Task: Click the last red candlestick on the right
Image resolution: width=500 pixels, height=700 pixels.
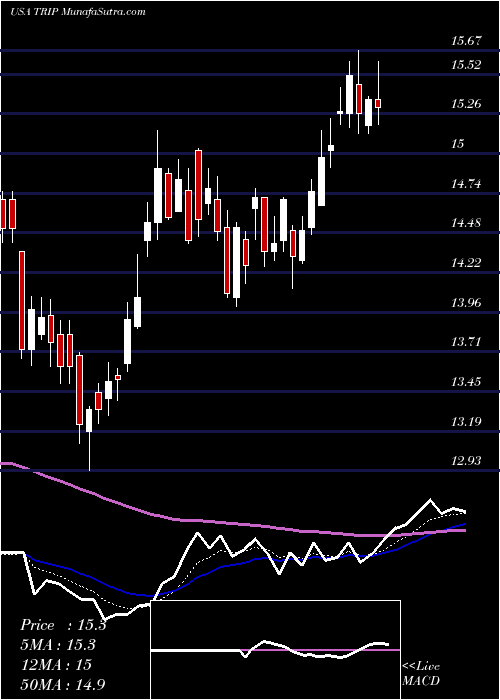Action: click(x=378, y=103)
